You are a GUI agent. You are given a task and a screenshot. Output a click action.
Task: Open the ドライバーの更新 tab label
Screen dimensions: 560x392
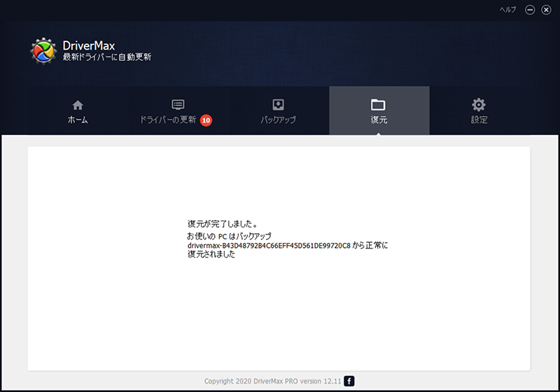(x=168, y=120)
